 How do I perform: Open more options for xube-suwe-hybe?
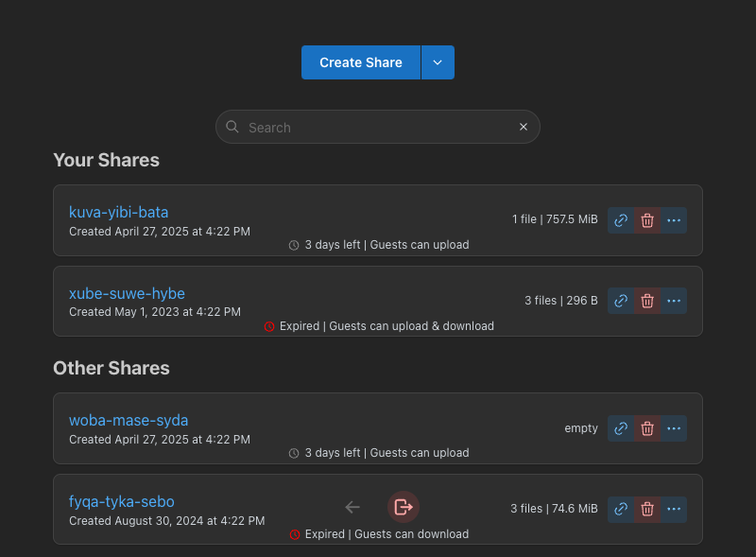(x=674, y=301)
